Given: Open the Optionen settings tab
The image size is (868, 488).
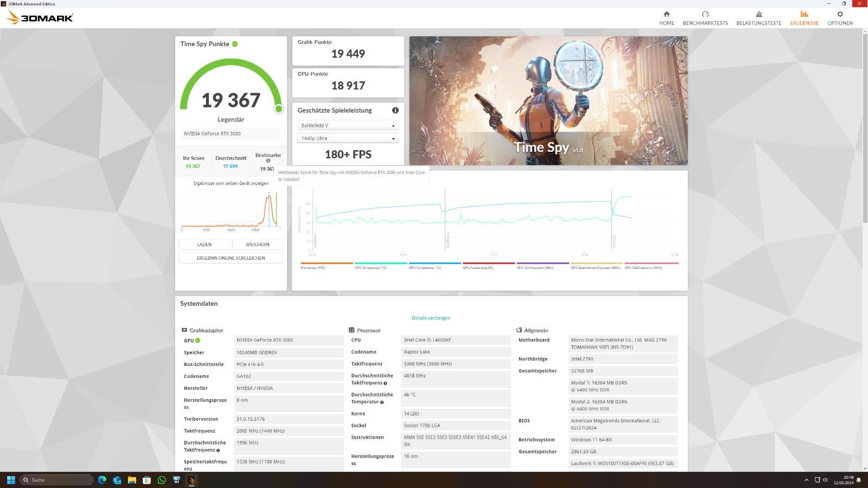Looking at the screenshot, I should (840, 18).
